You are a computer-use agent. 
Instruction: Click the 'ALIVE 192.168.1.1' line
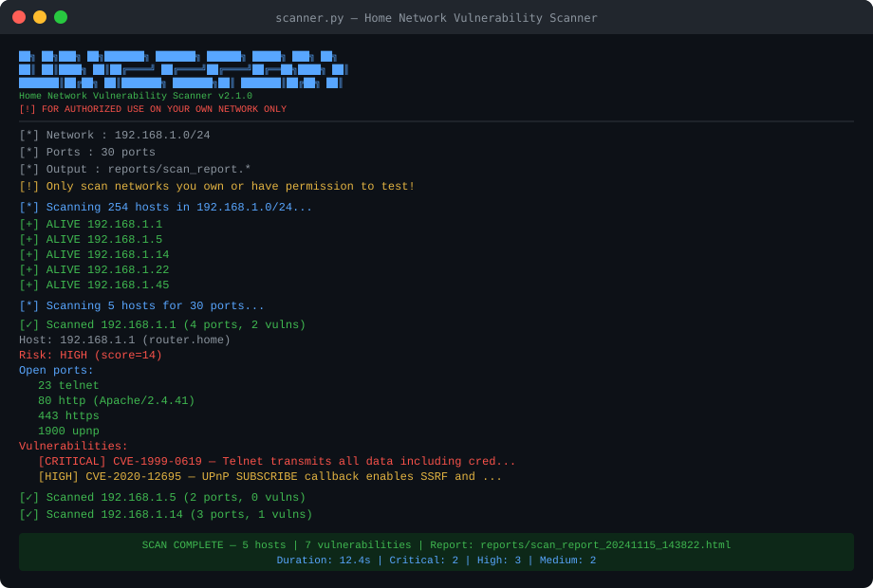(90, 224)
